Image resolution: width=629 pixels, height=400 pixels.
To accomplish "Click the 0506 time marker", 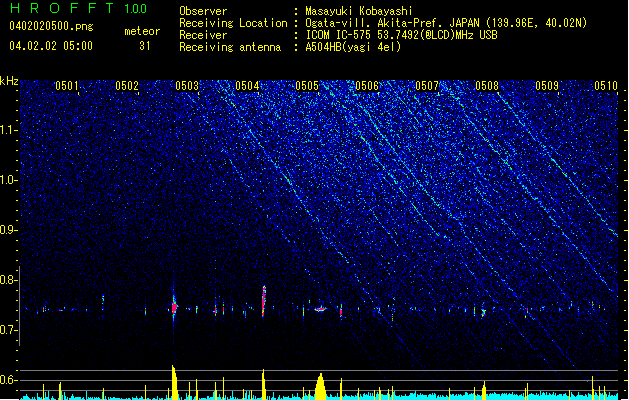I will [x=367, y=86].
